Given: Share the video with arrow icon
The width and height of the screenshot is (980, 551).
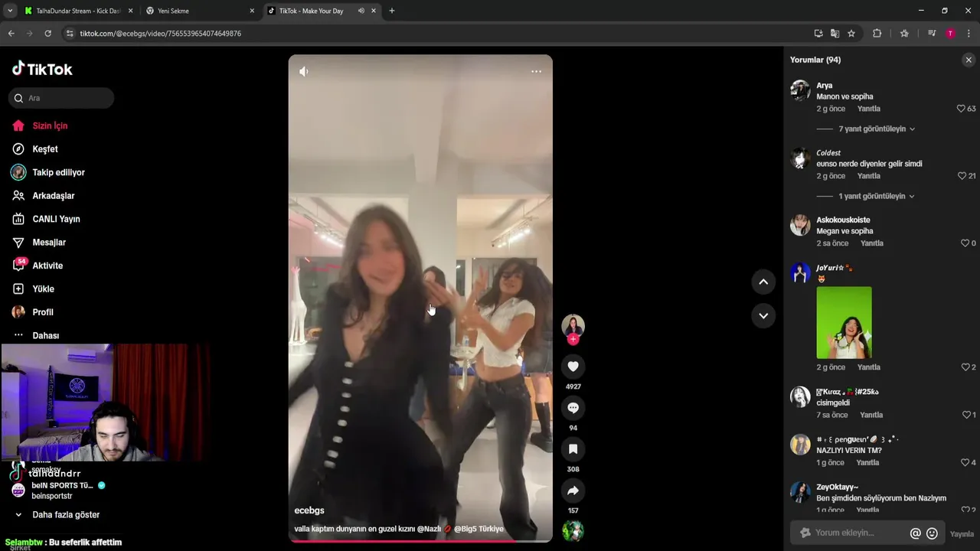Looking at the screenshot, I should click(573, 491).
